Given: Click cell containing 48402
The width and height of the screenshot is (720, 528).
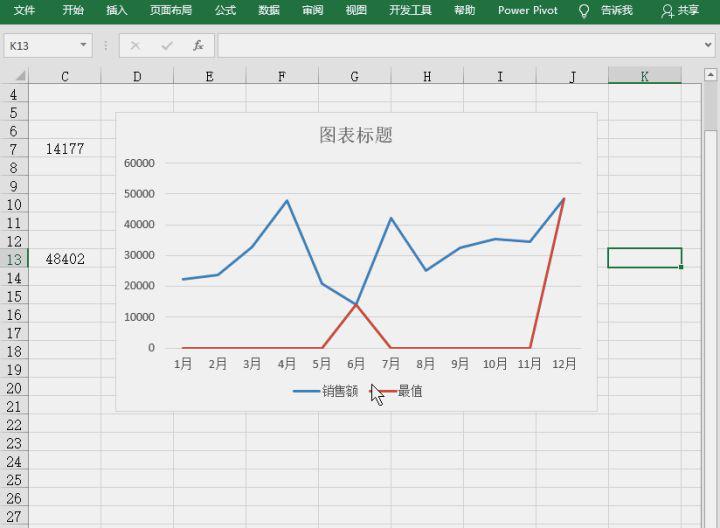Looking at the screenshot, I should click(65, 259).
